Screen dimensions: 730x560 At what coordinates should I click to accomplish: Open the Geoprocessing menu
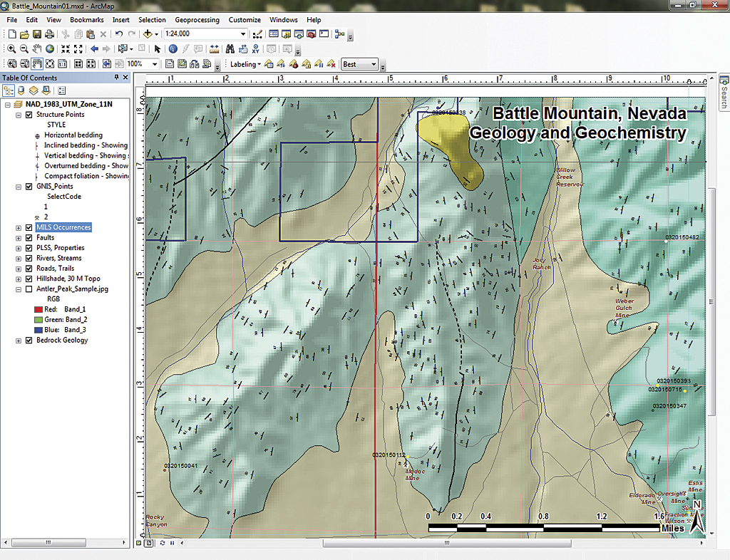pyautogui.click(x=197, y=20)
